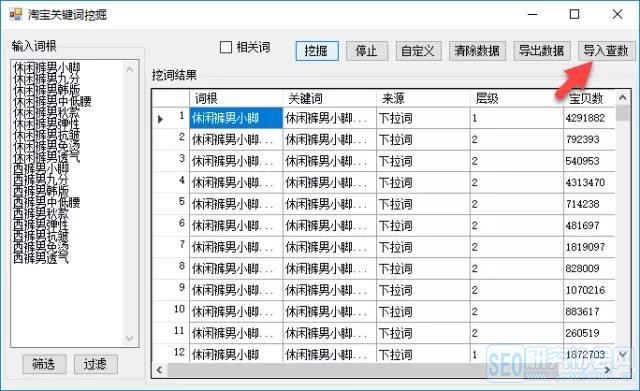This screenshot has width=640, height=391.
Task: Click the 关键词 cell in row 2
Action: tap(329, 140)
